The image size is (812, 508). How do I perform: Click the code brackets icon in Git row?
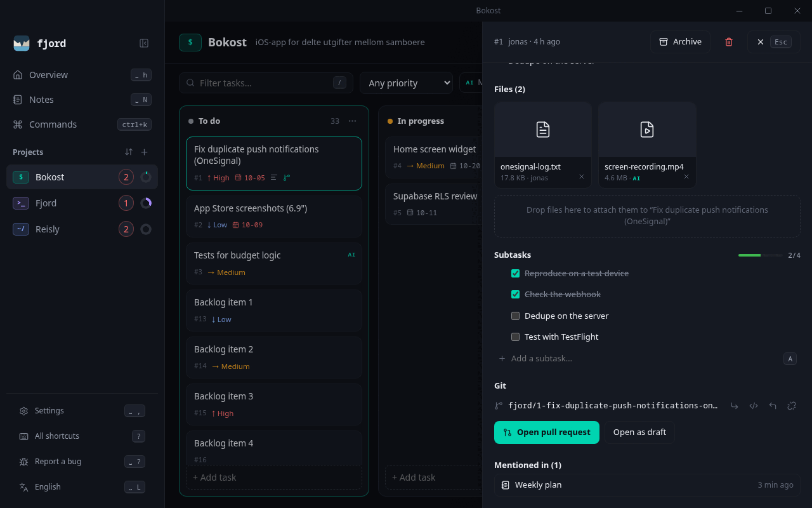coord(754,406)
